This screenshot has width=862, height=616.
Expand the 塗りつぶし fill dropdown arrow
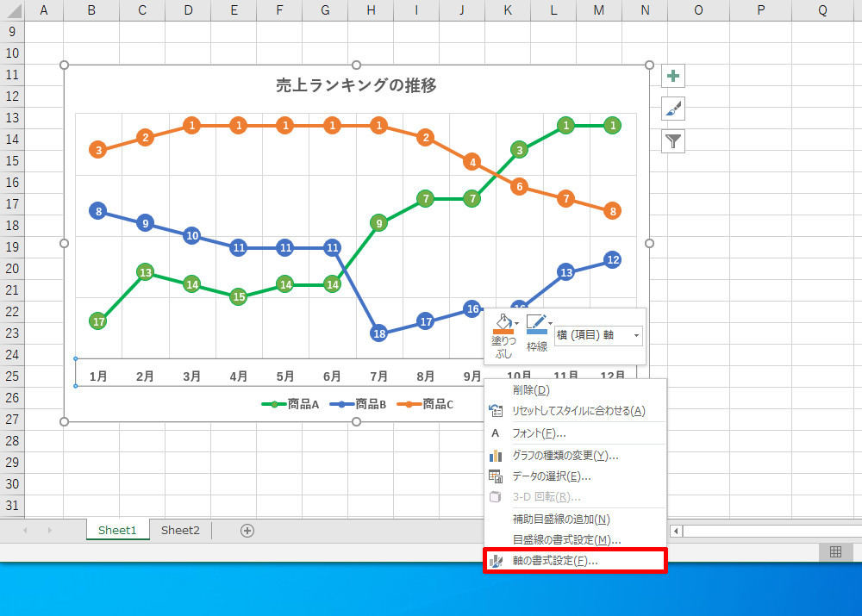(516, 323)
